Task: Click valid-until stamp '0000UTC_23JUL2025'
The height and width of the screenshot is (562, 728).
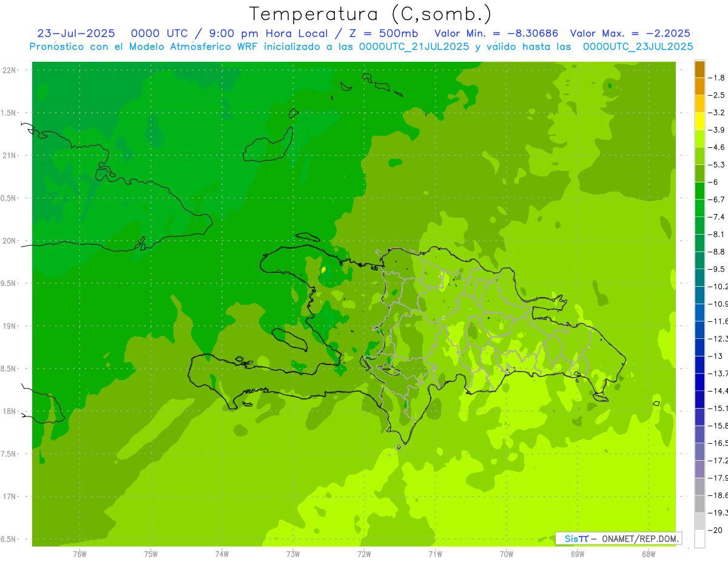Action: point(638,46)
